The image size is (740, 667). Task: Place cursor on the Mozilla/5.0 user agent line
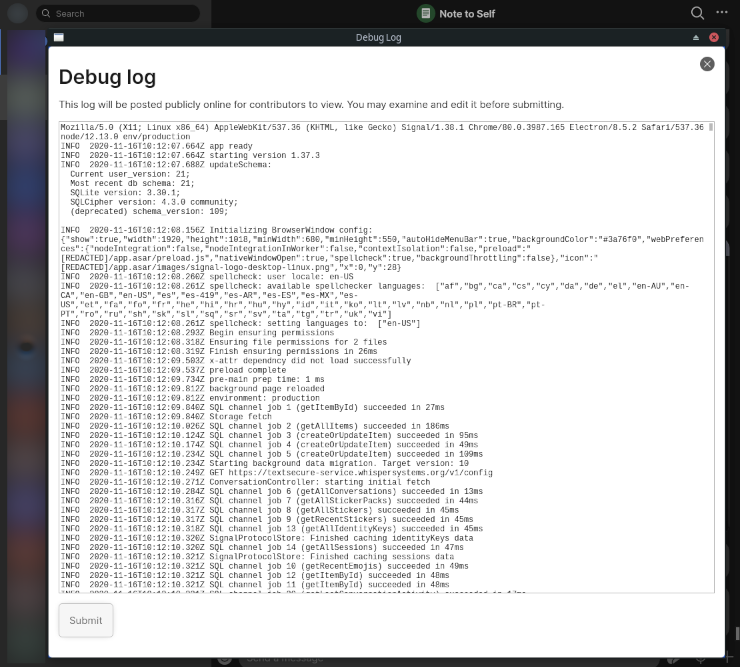(x=382, y=132)
